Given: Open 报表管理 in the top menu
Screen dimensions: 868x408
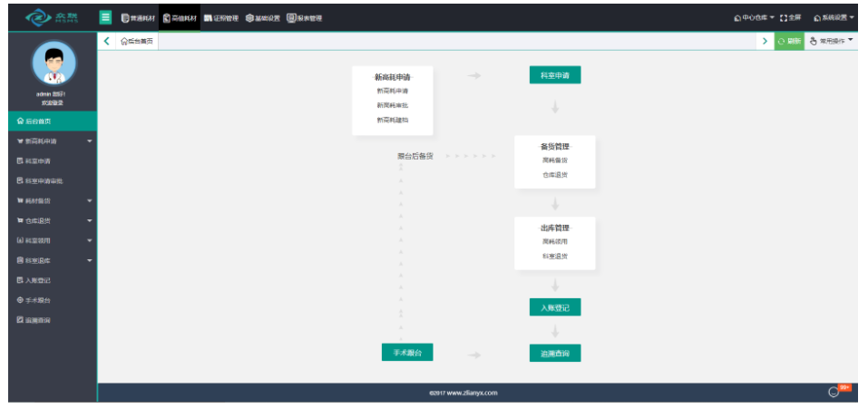Looking at the screenshot, I should (x=305, y=18).
